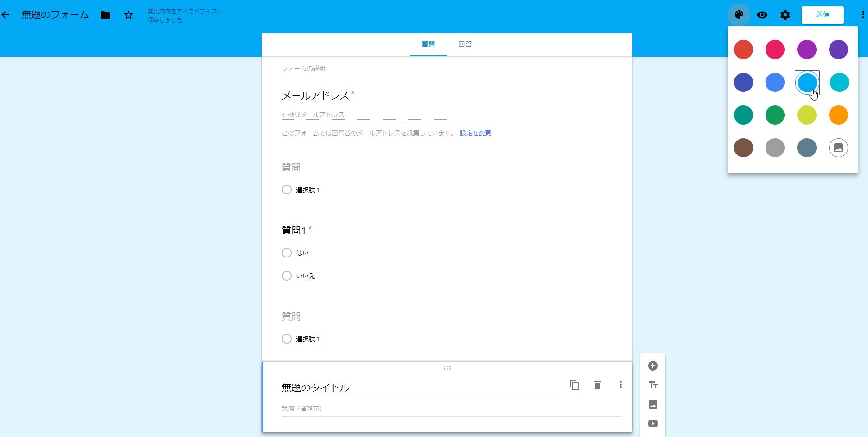
Task: Edit the 無題のタイトル field
Action: pyautogui.click(x=420, y=387)
